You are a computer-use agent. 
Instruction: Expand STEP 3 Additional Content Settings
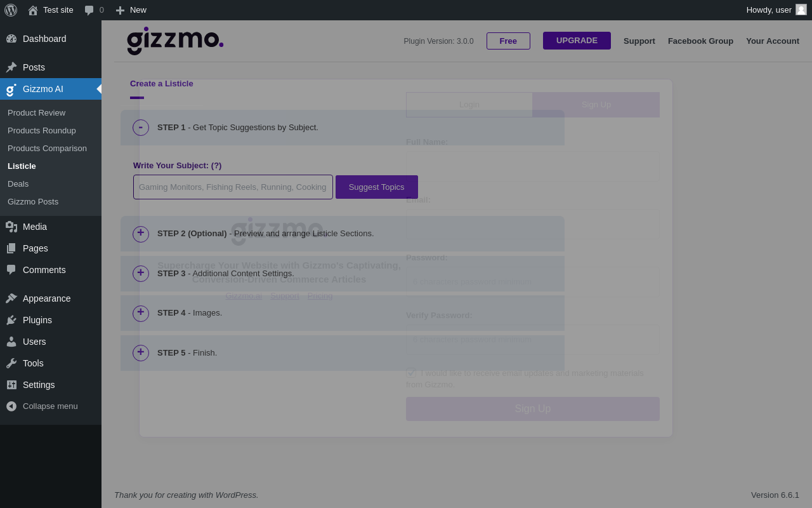(x=141, y=274)
